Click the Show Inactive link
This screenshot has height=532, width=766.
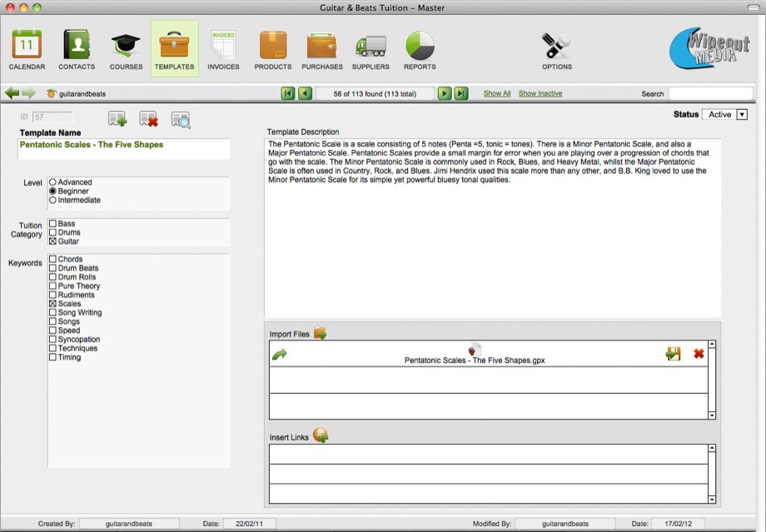point(540,94)
